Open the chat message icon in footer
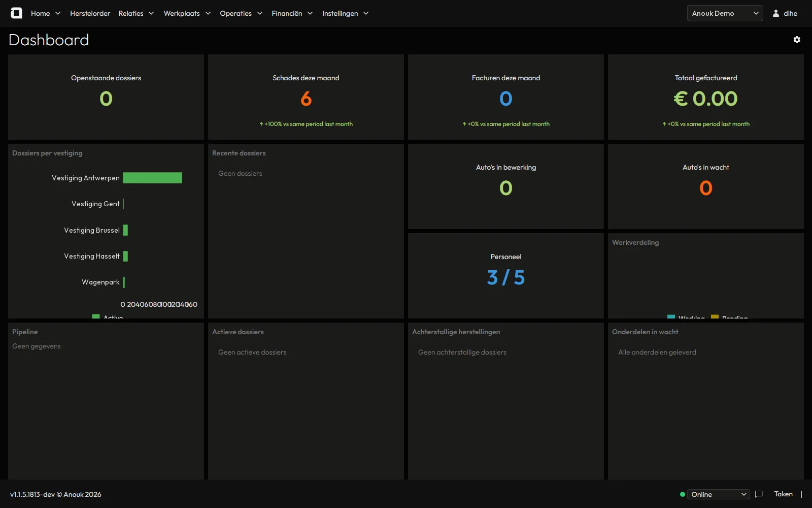The image size is (812, 508). [759, 494]
